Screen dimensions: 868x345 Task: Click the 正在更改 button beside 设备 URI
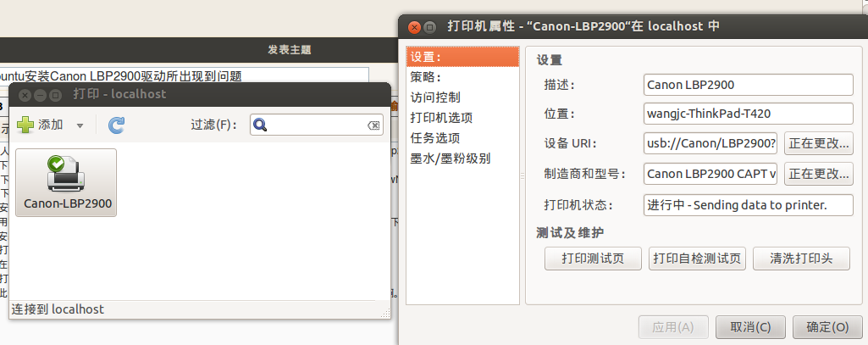point(819,144)
